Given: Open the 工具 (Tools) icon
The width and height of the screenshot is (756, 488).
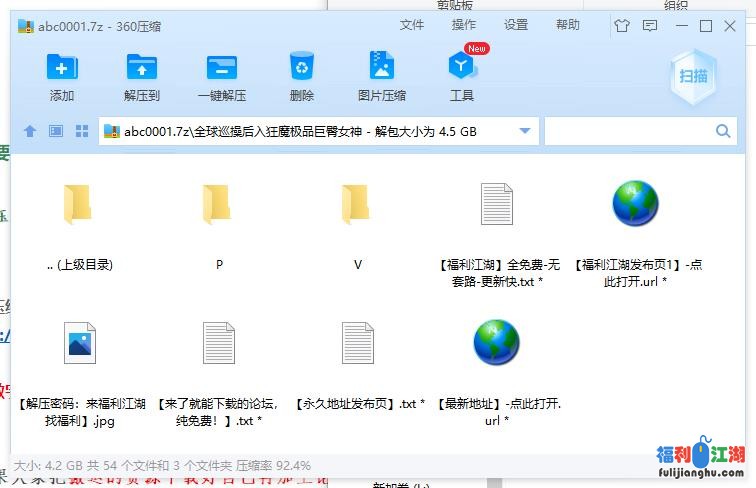Looking at the screenshot, I should [462, 68].
